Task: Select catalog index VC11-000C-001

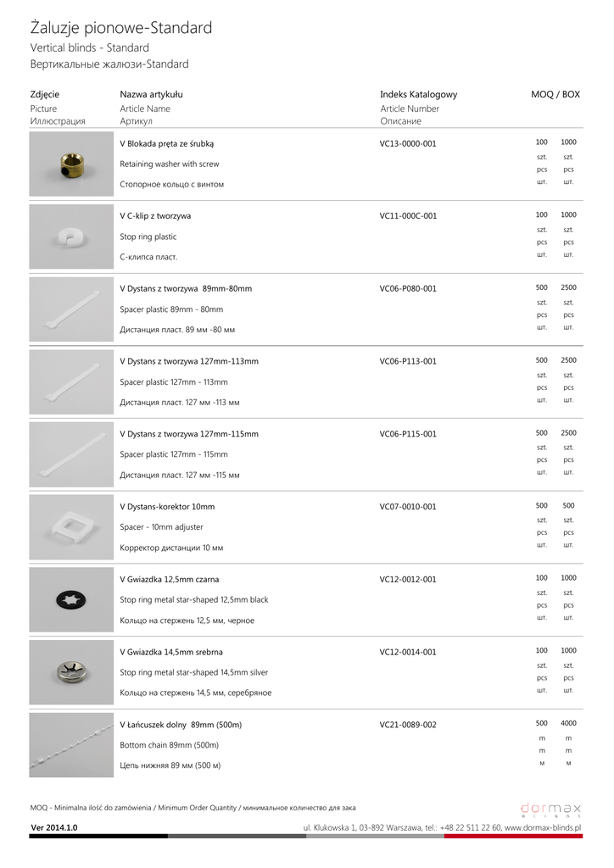Action: (x=408, y=216)
